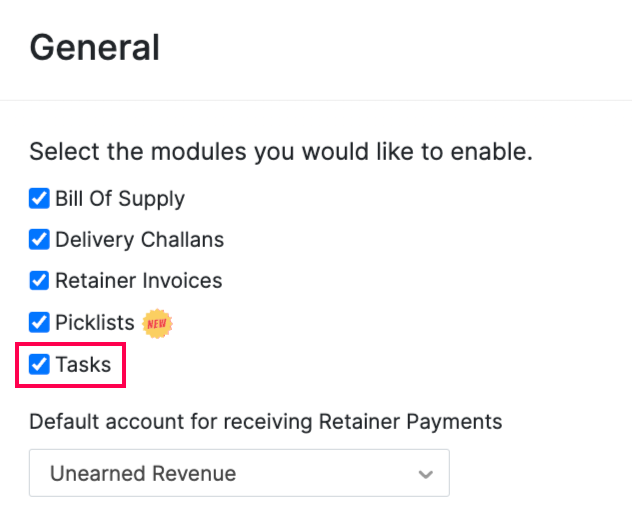
Task: Select the Delivery Challans label
Action: pos(139,240)
